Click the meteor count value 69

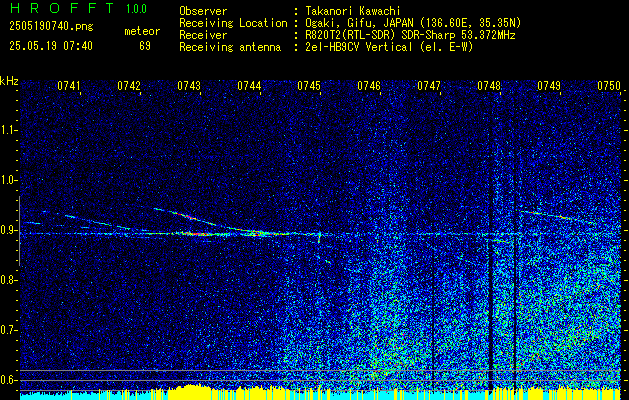pos(145,46)
